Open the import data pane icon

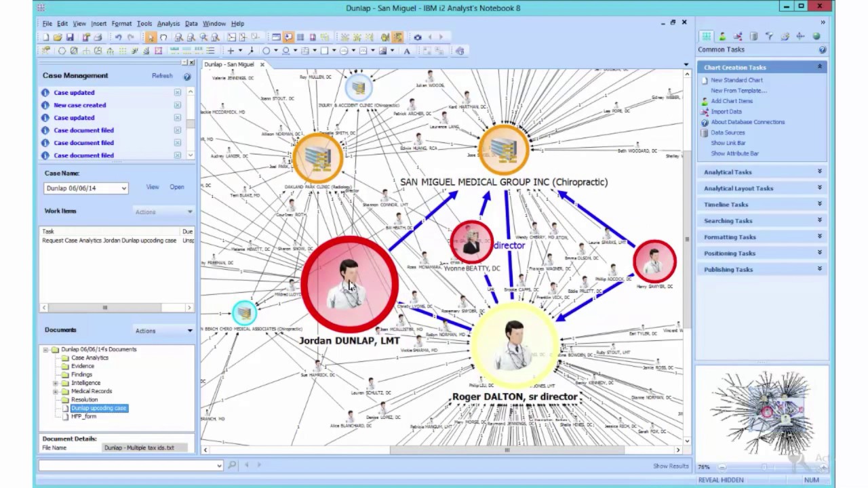738,37
